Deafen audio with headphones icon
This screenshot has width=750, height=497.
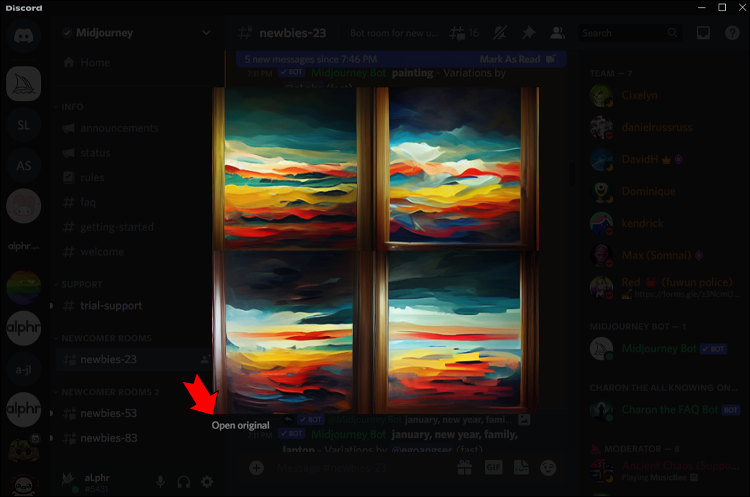coord(184,482)
